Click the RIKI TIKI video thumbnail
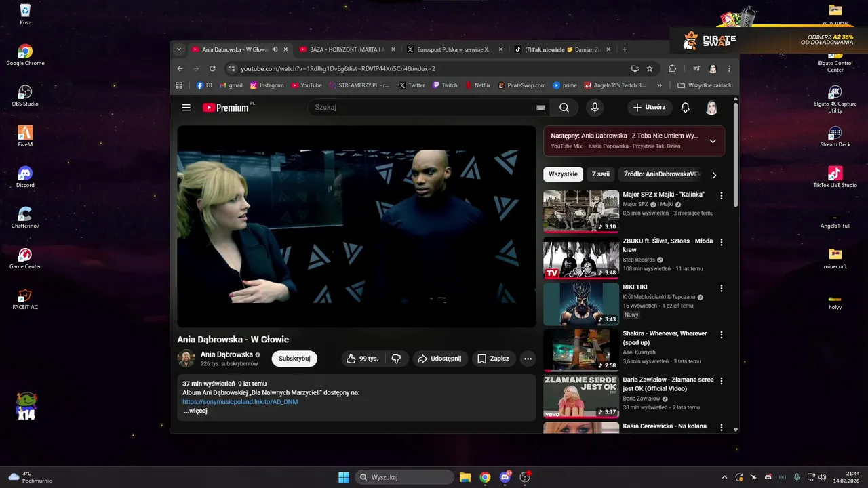The image size is (868, 488). (x=581, y=304)
